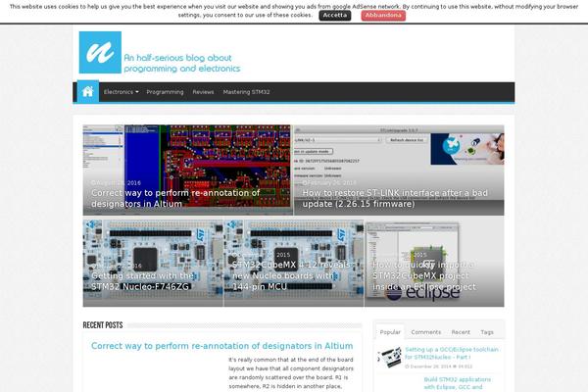The height and width of the screenshot is (392, 588).
Task: Open the blog logo with stylized n
Action: click(100, 53)
